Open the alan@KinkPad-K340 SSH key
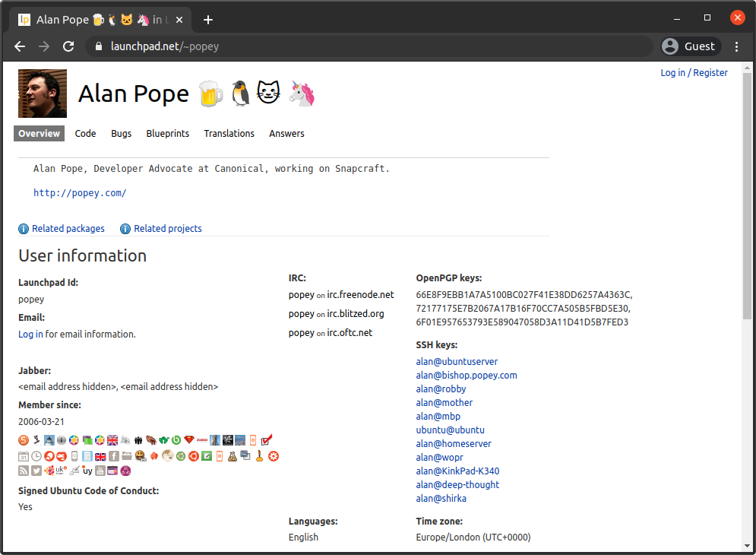756x555 pixels. (x=457, y=471)
